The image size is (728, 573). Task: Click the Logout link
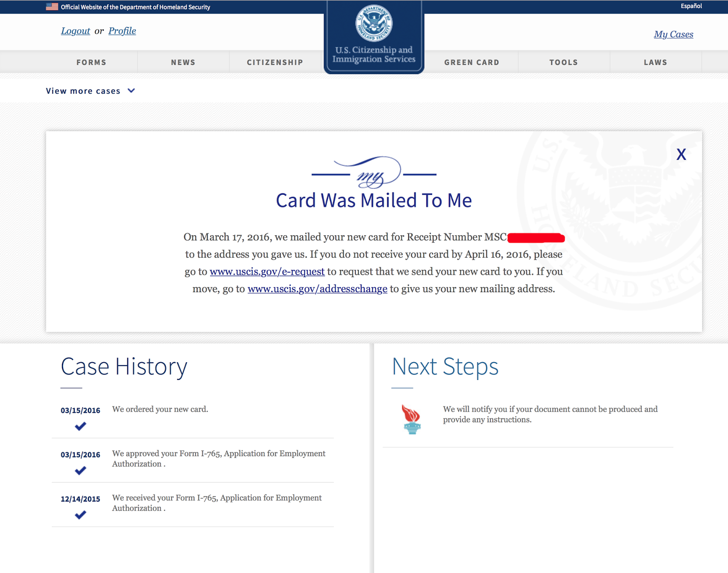[x=76, y=31]
